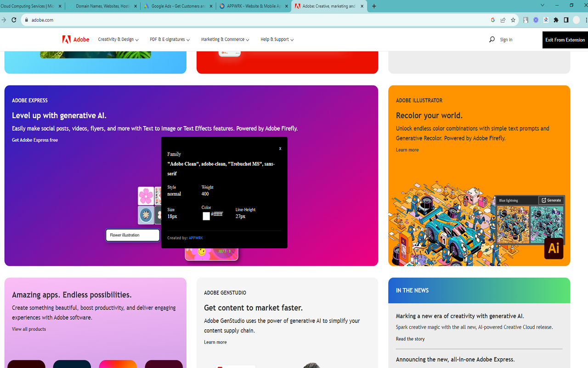
Task: Click the Adobe logo in the header
Action: (76, 40)
